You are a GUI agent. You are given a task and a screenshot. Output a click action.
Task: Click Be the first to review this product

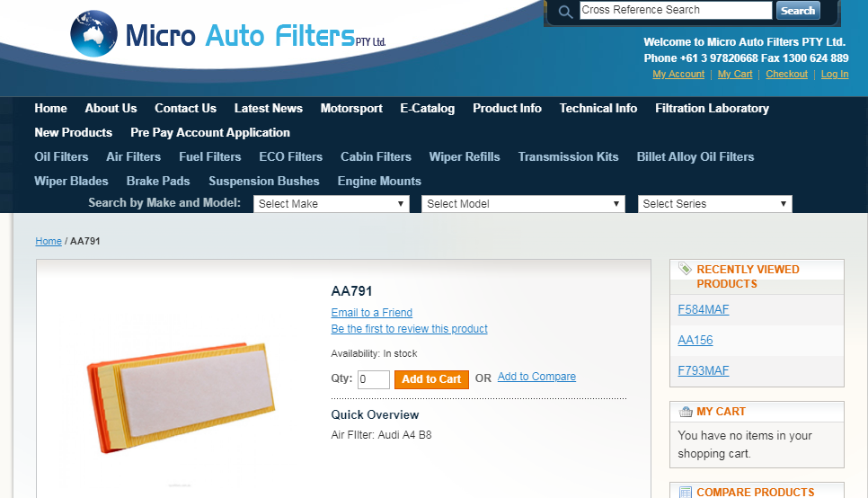(409, 329)
